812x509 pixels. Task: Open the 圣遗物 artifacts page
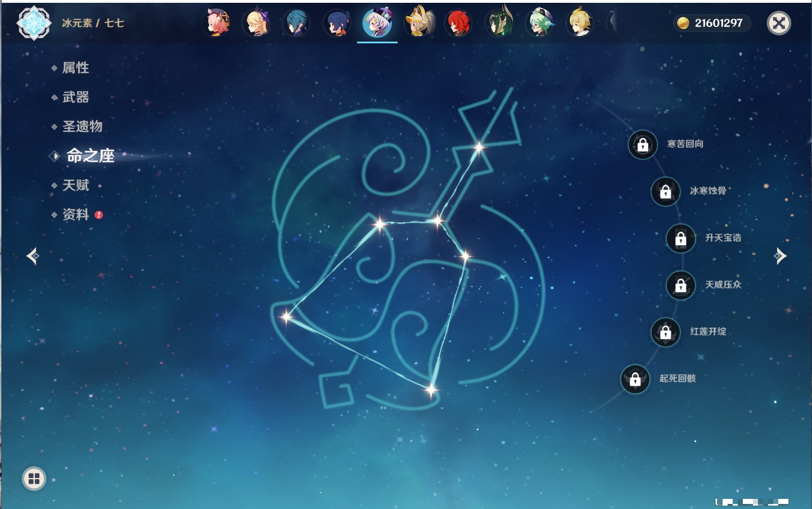tap(82, 127)
